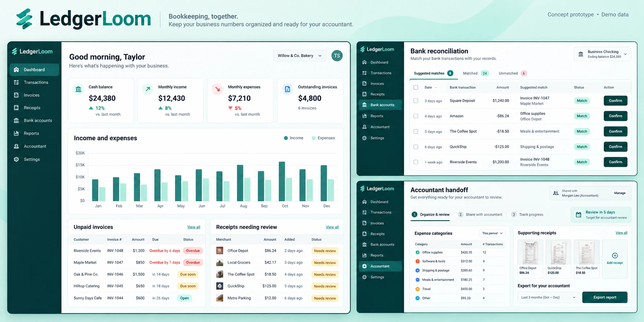
Task: Check the Riverside Events transaction checkbox
Action: [416, 162]
